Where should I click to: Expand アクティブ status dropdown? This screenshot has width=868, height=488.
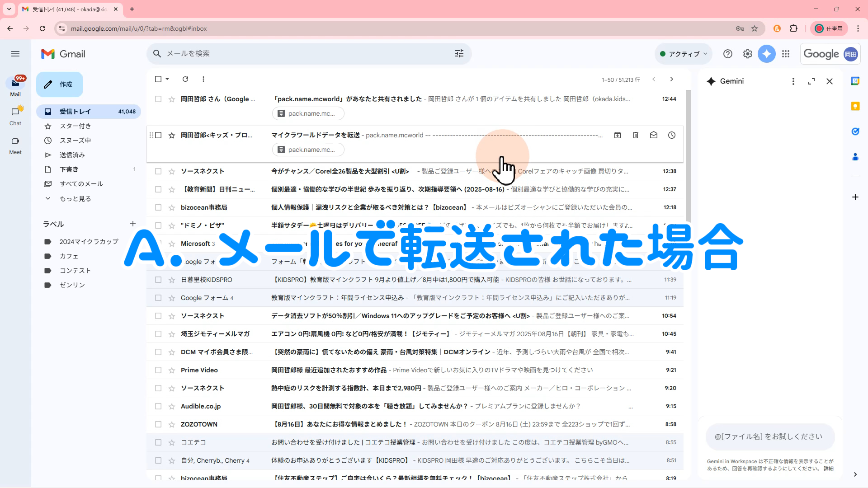point(684,54)
